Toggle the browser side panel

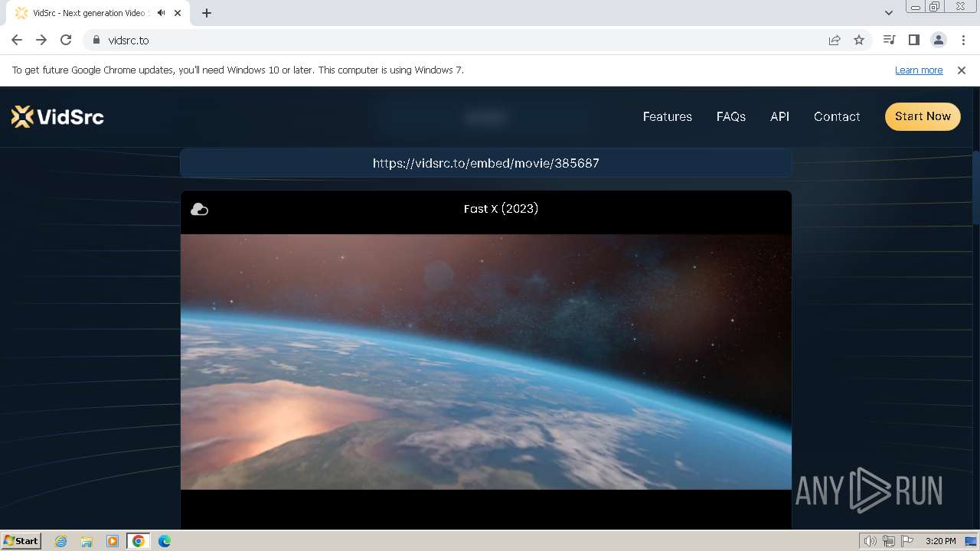coord(913,40)
